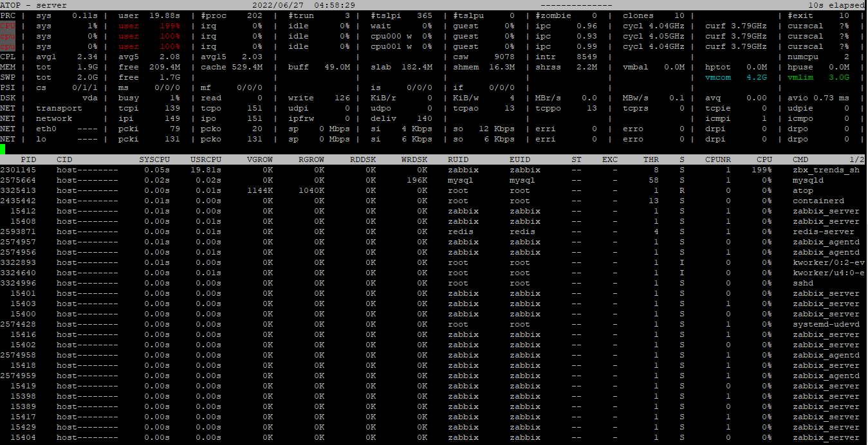Select the eth0 NET interface row
868x445 pixels.
(x=434, y=129)
